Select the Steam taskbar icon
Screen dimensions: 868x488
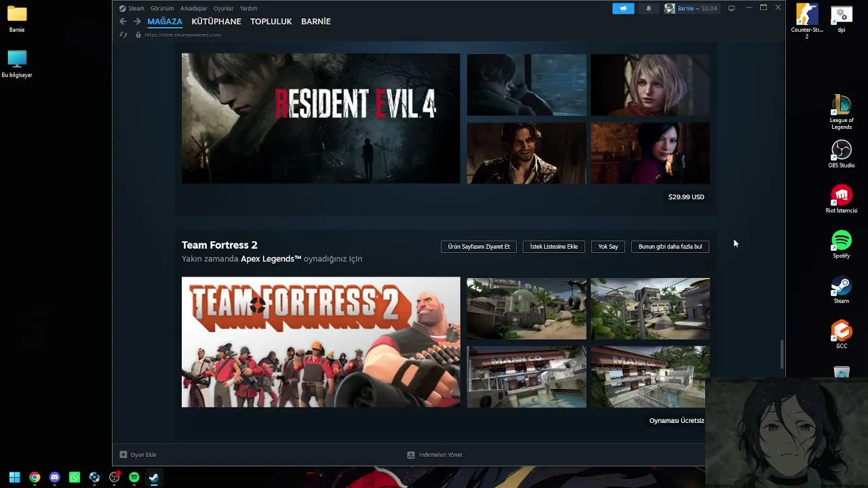tap(154, 477)
